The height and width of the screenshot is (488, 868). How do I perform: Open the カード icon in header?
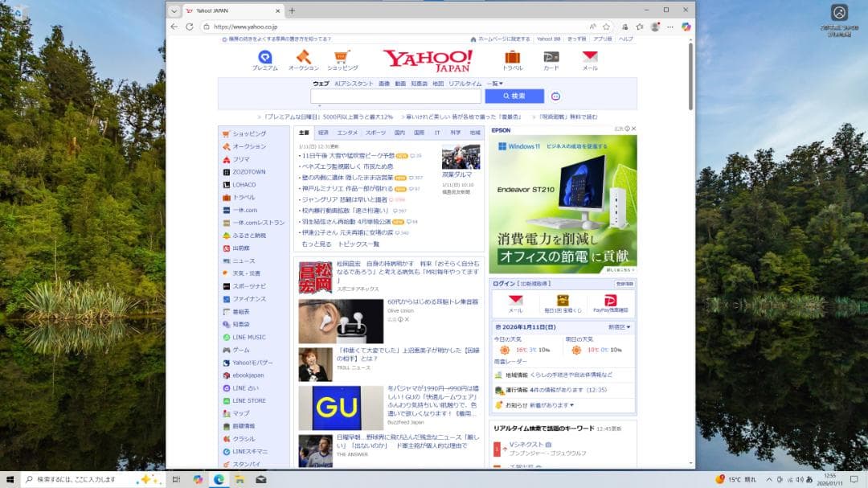(x=551, y=57)
